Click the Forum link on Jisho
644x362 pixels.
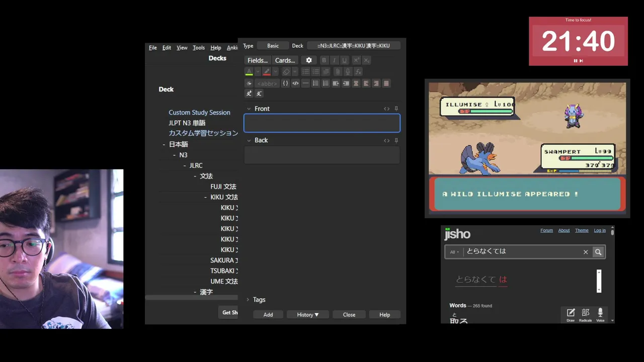pyautogui.click(x=546, y=230)
